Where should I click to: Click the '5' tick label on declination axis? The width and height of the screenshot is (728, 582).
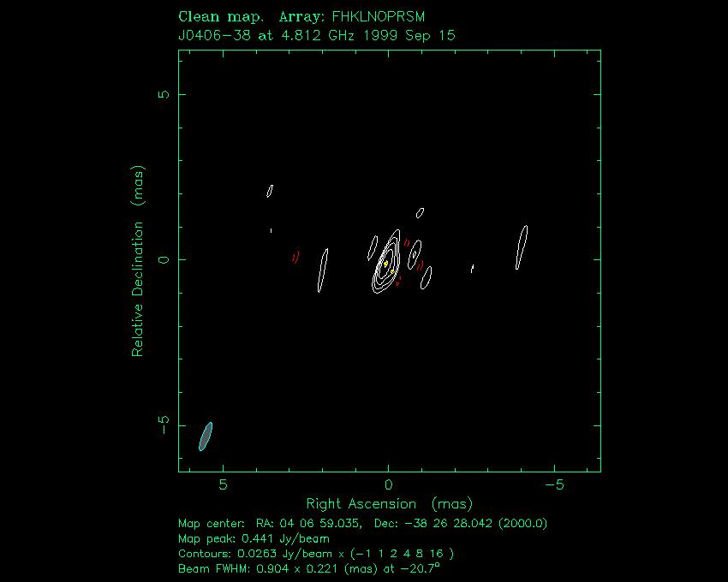click(x=164, y=94)
